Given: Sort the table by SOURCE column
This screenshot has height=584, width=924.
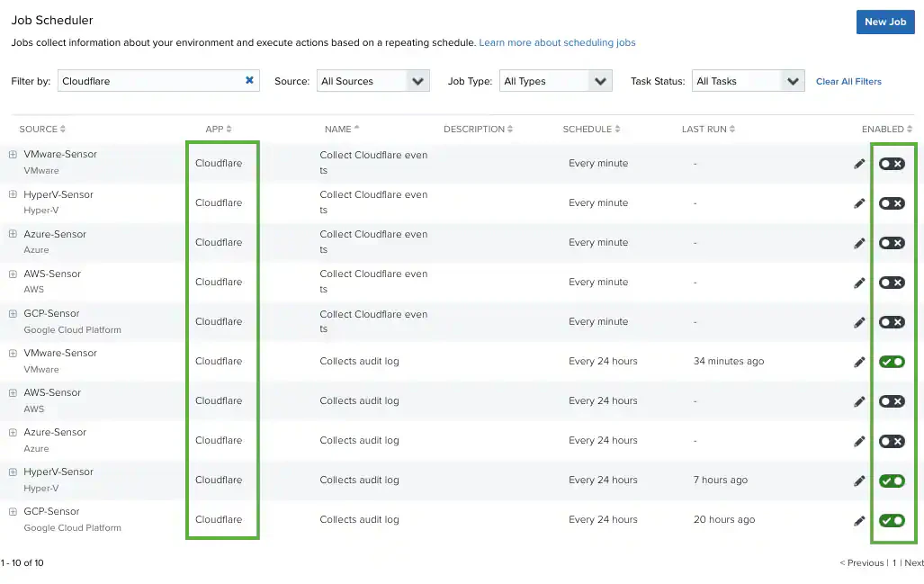Looking at the screenshot, I should coord(42,129).
